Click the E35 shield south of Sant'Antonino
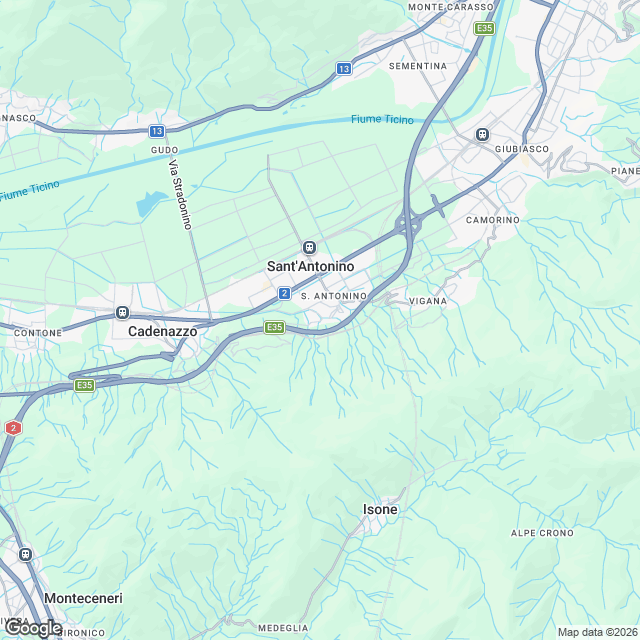The height and width of the screenshot is (640, 640). [x=274, y=327]
